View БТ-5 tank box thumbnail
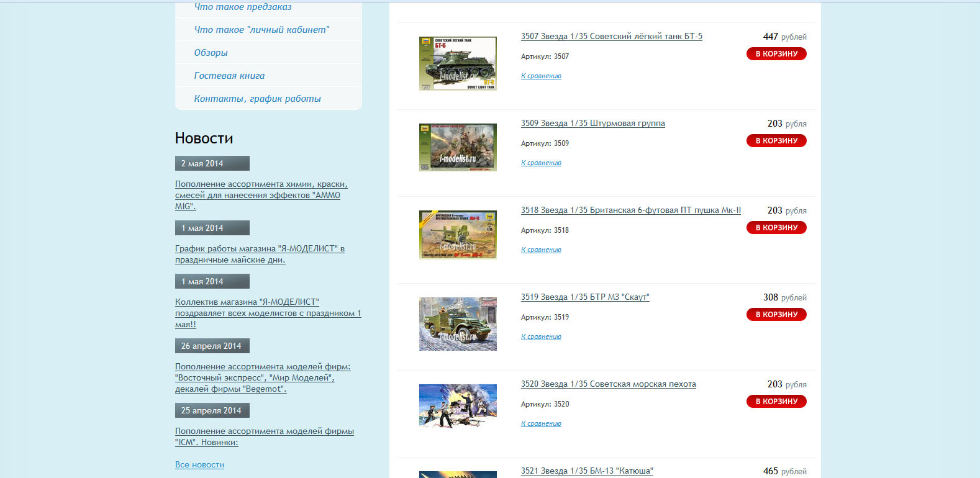 coord(458,63)
